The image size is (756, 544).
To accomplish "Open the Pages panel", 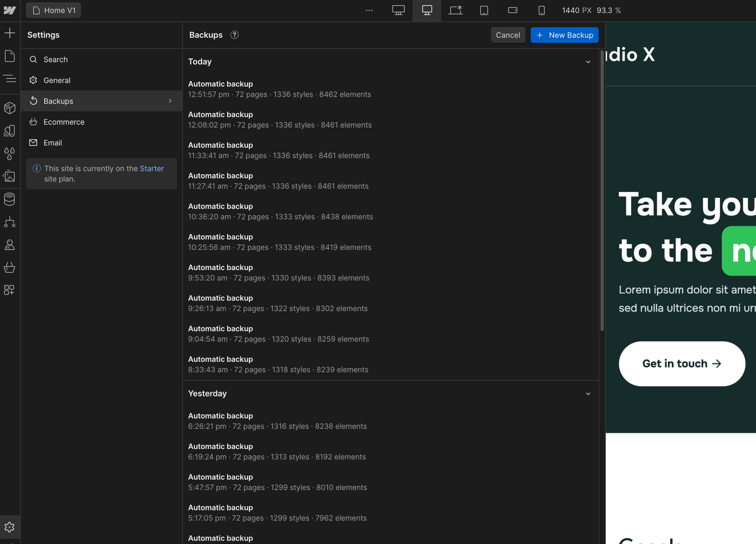I will click(x=10, y=56).
